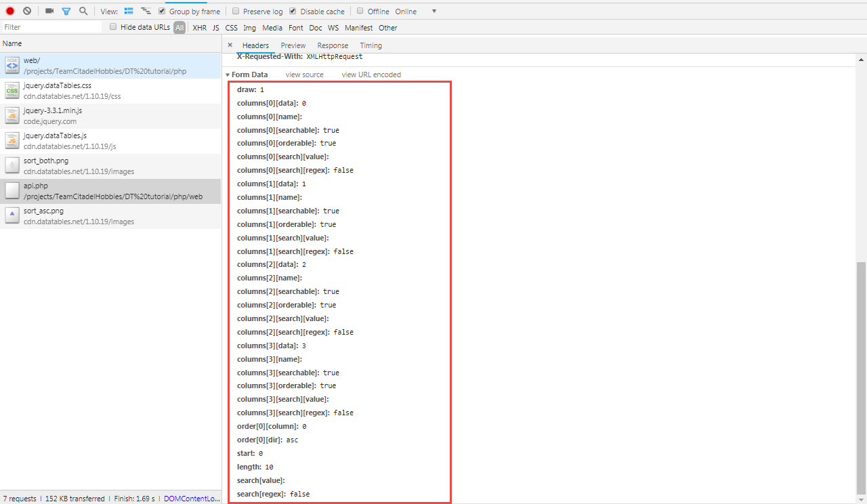Screen dimensions: 867x504
Task: Filter requests by Doc
Action: coord(316,28)
